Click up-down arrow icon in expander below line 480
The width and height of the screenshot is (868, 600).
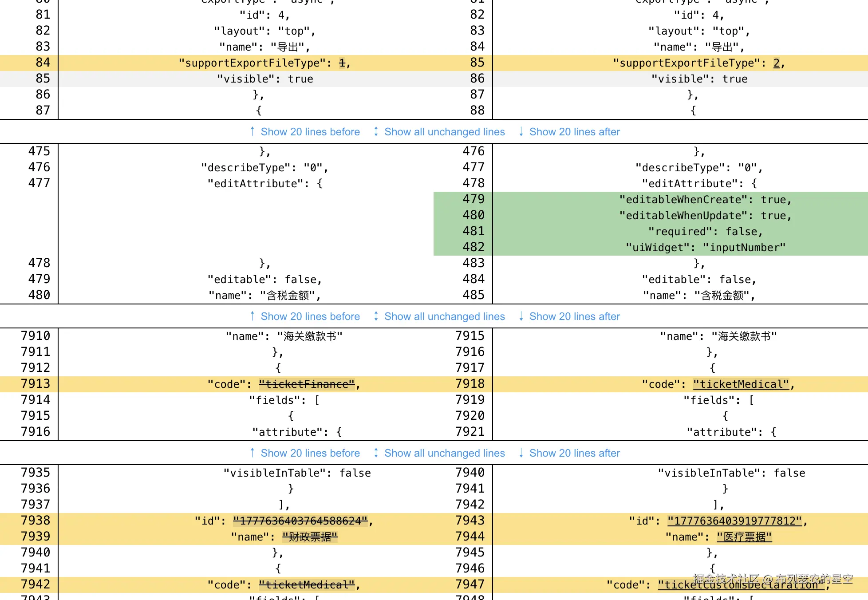376,316
